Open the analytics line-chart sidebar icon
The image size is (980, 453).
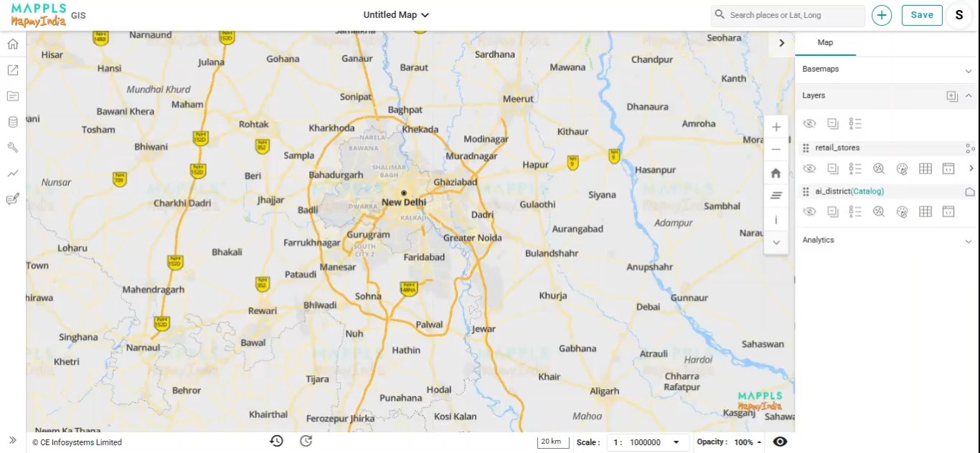point(13,173)
